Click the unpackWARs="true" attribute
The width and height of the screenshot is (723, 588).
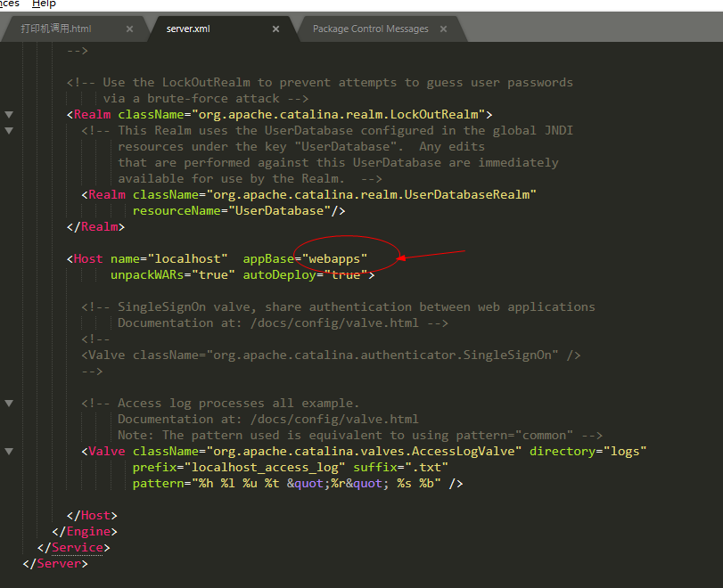(x=172, y=275)
